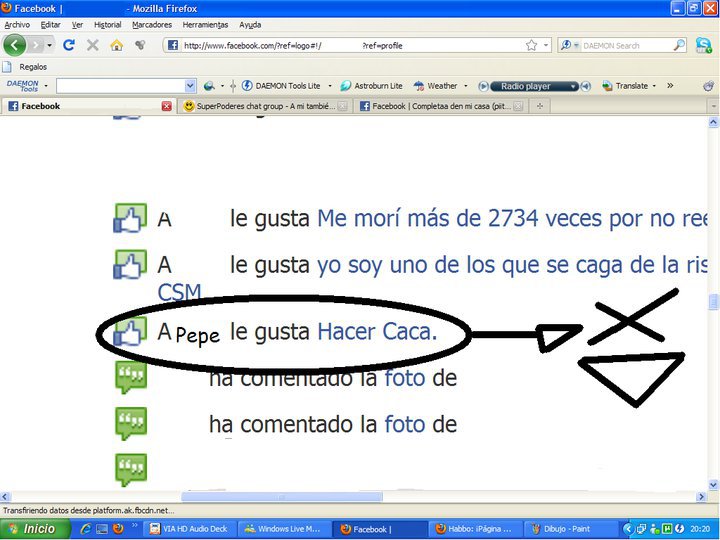This screenshot has width=720, height=540.
Task: Click the vertical scrollbar thumb
Action: [x=714, y=302]
